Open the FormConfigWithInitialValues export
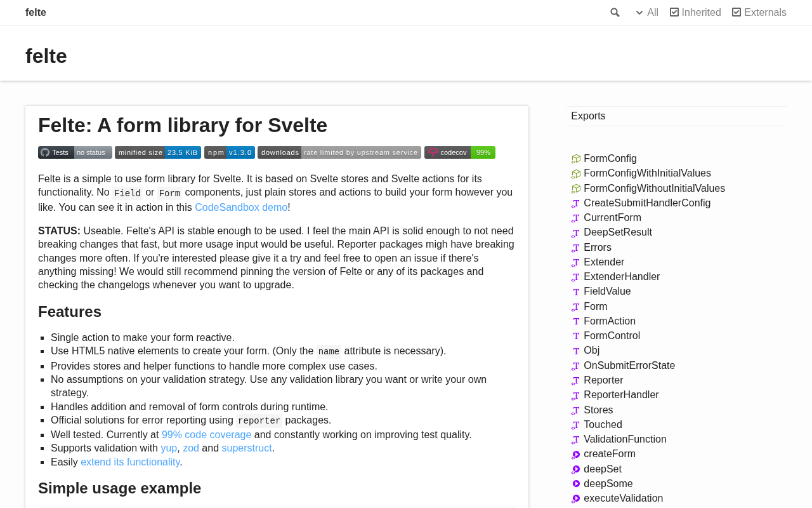 [647, 173]
